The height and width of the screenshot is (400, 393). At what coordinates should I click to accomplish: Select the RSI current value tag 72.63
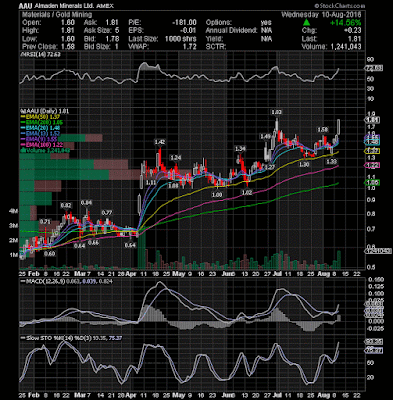click(374, 68)
